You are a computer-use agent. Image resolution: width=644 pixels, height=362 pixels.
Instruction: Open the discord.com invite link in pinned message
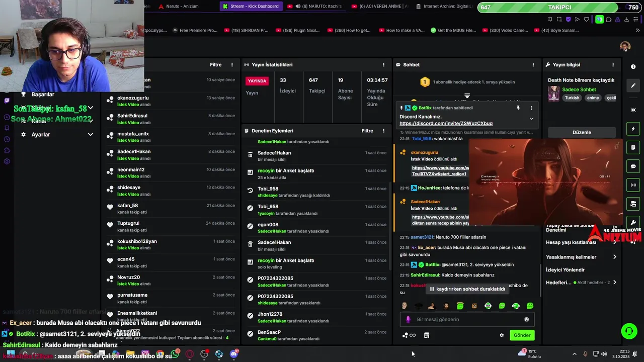(x=446, y=124)
